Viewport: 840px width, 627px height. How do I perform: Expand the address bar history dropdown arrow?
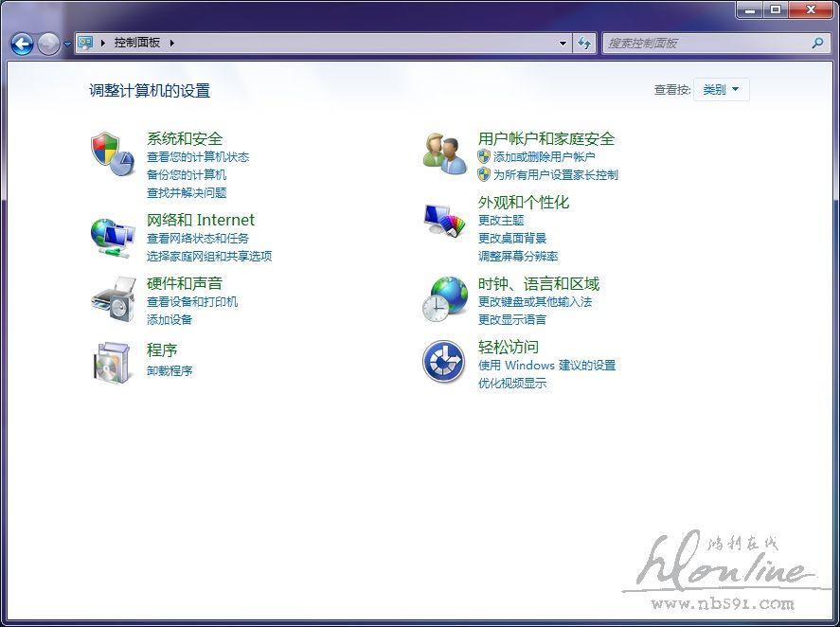pos(563,43)
